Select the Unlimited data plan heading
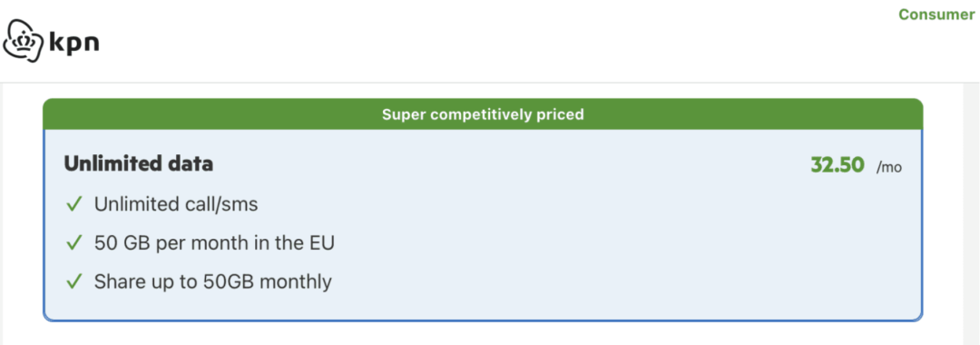980x345 pixels. pyautogui.click(x=138, y=163)
